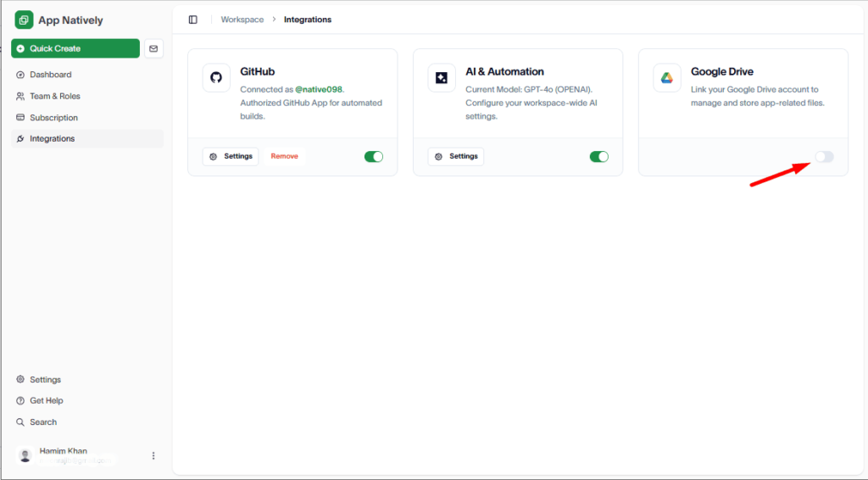Turn off the AI & Automation toggle
Image resolution: width=868 pixels, height=480 pixels.
[x=599, y=157]
